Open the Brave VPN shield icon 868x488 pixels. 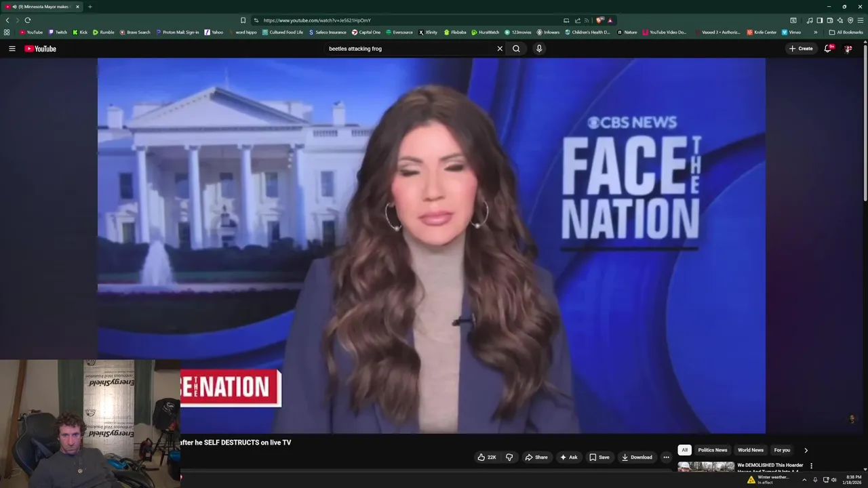tap(850, 20)
